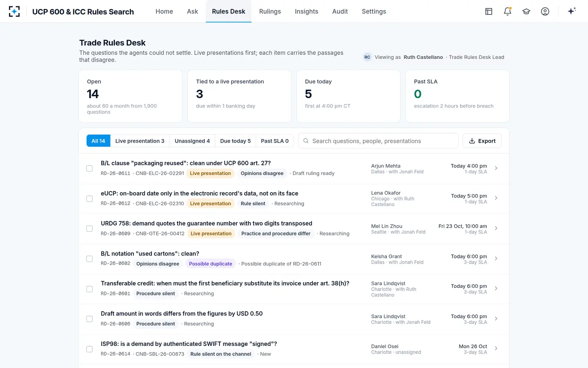
Task: Check the eUCP on-board date row
Action: (x=89, y=199)
